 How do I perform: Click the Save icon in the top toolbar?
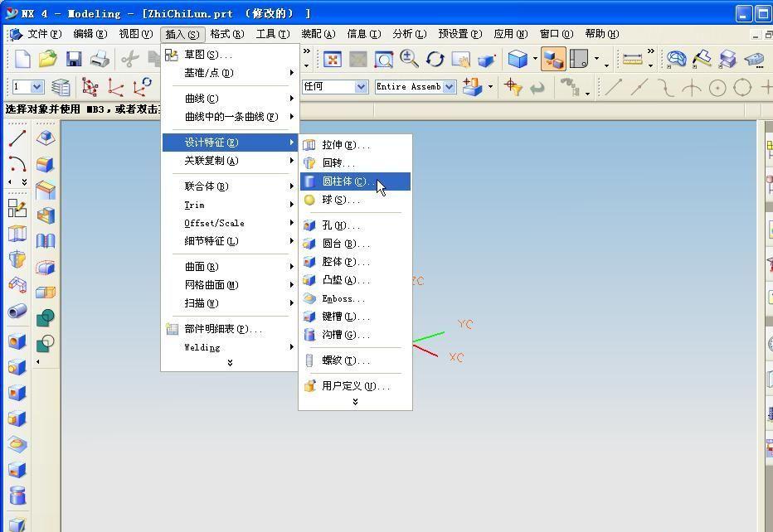(x=73, y=57)
